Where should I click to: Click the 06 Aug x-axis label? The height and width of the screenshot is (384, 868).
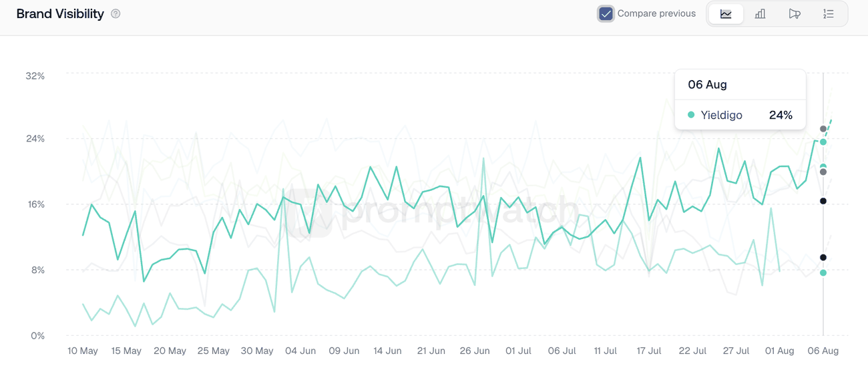[823, 351]
